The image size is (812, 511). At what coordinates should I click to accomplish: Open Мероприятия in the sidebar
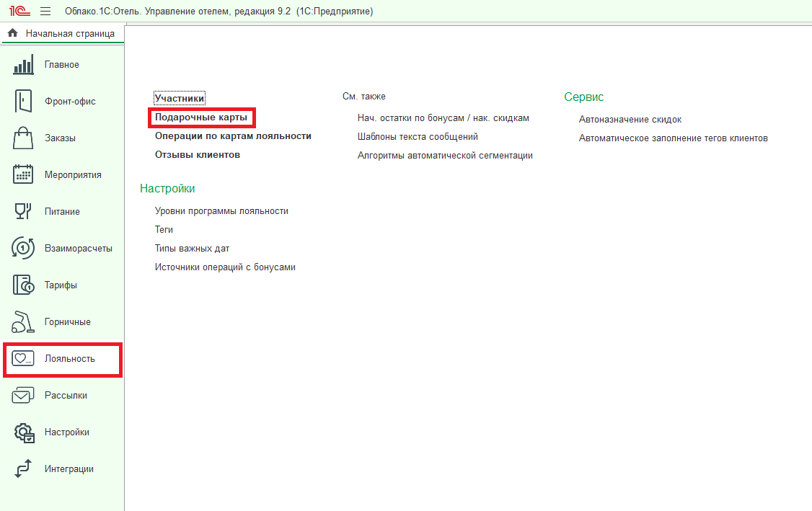pos(73,175)
